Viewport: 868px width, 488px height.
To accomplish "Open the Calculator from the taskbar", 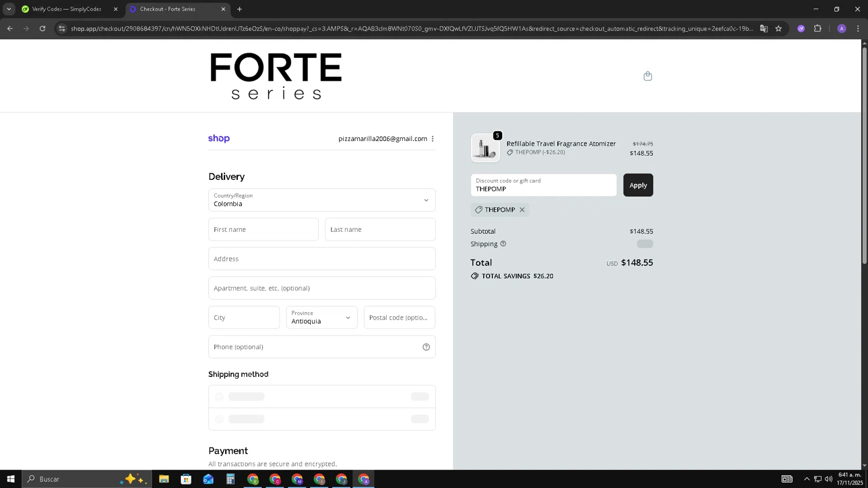I will pos(230,479).
